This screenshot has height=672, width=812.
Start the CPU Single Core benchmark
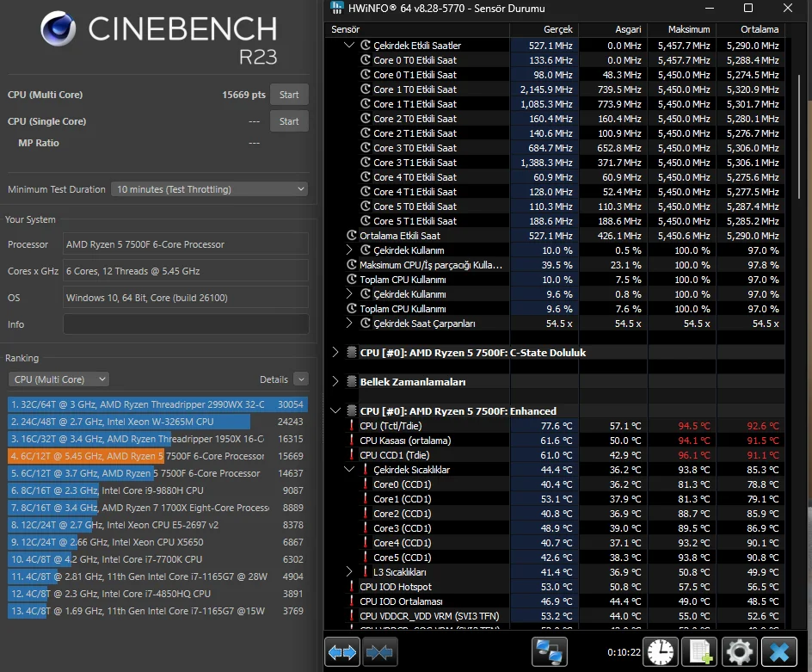(x=289, y=121)
